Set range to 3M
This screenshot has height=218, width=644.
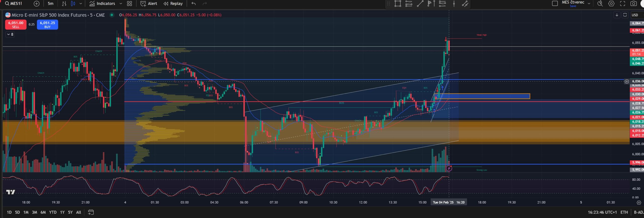coord(34,212)
